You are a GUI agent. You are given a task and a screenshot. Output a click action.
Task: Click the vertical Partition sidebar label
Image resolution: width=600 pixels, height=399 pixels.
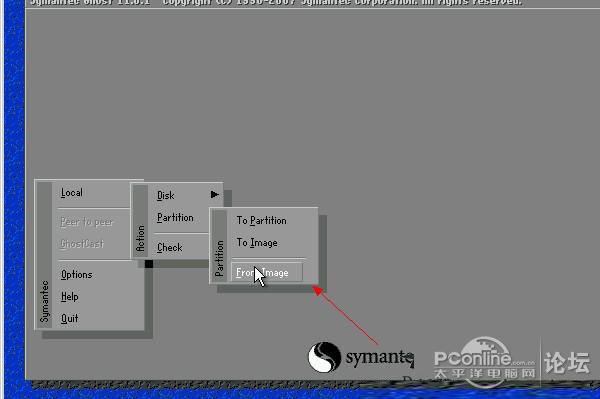pyautogui.click(x=219, y=258)
